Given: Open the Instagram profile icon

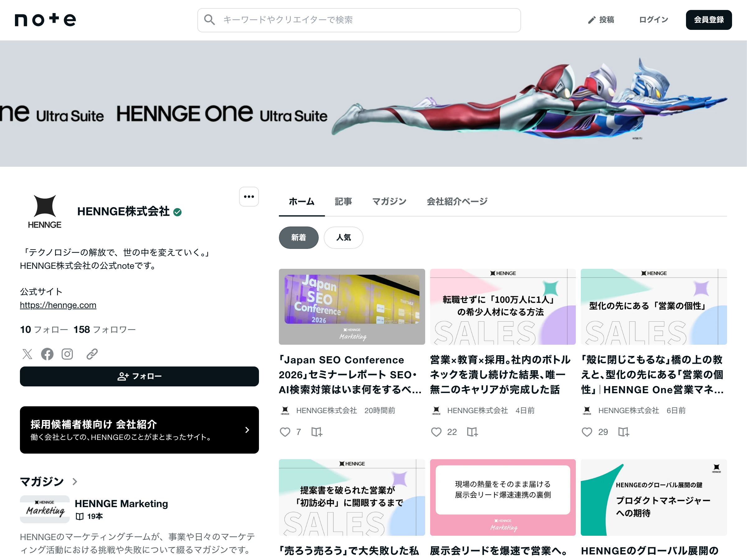Looking at the screenshot, I should pos(67,354).
